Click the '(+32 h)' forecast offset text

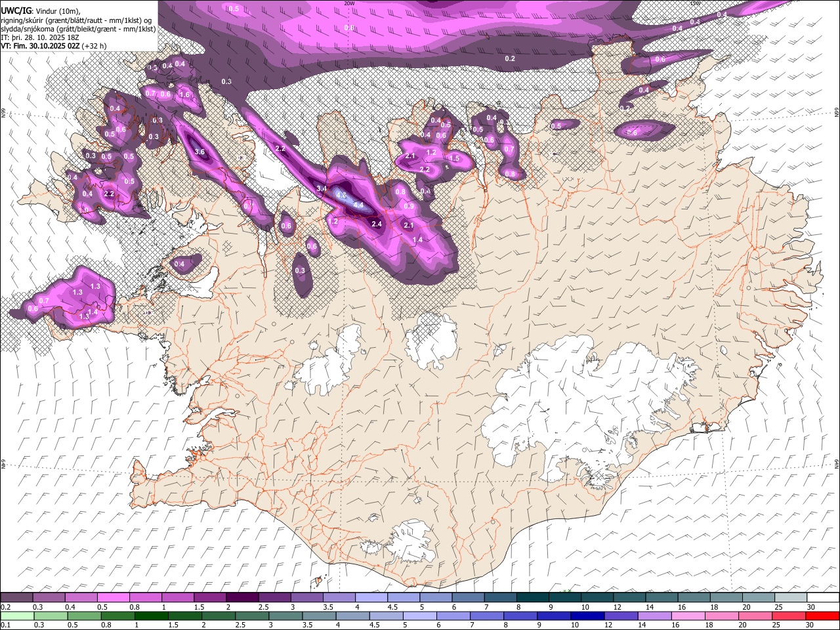click(94, 46)
